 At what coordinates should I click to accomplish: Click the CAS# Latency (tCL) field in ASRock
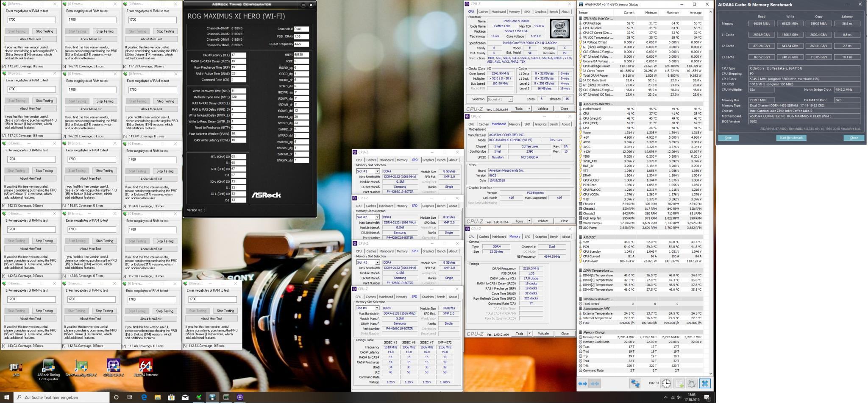[x=239, y=55]
